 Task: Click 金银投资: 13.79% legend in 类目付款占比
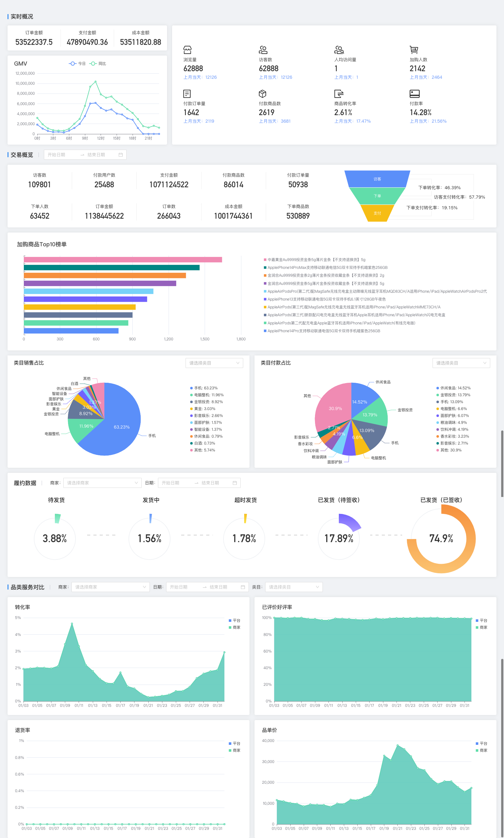point(454,395)
